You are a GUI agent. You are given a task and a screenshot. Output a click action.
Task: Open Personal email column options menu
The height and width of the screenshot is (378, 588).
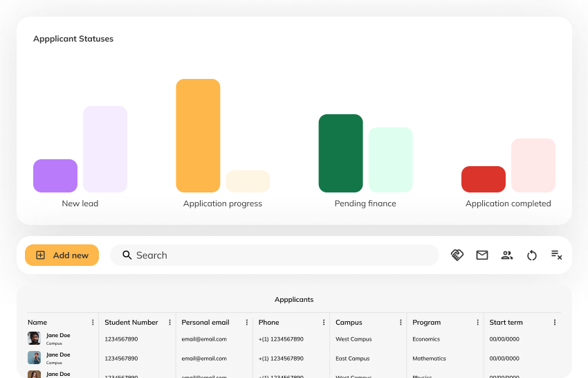247,323
